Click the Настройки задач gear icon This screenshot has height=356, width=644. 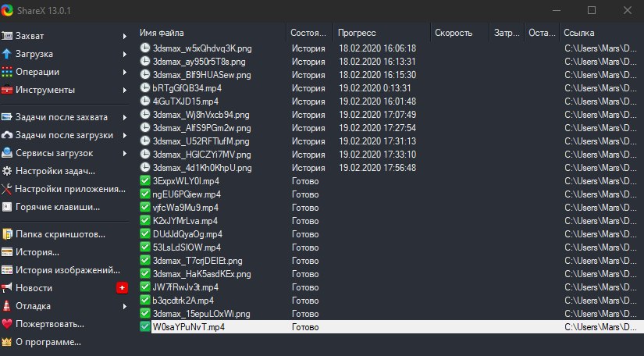(6, 171)
